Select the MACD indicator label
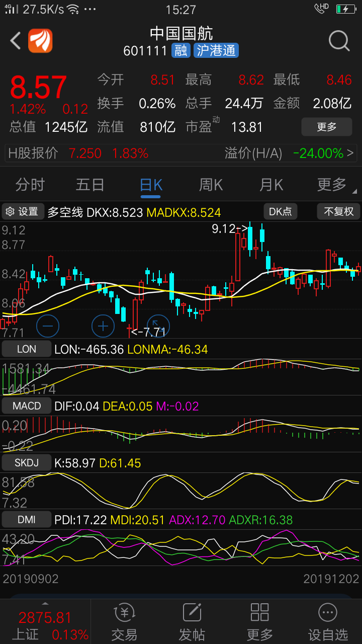The image size is (362, 644). point(27,406)
